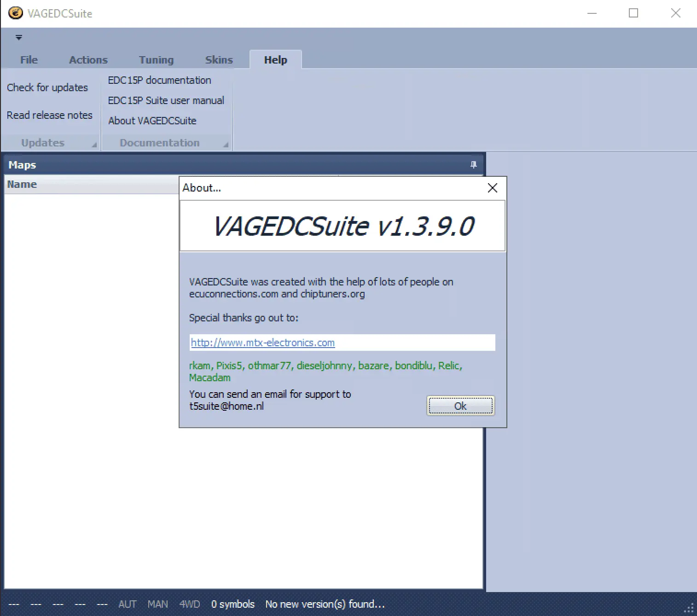Expand the Documentation group launcher
This screenshot has height=616, width=697.
point(226,145)
